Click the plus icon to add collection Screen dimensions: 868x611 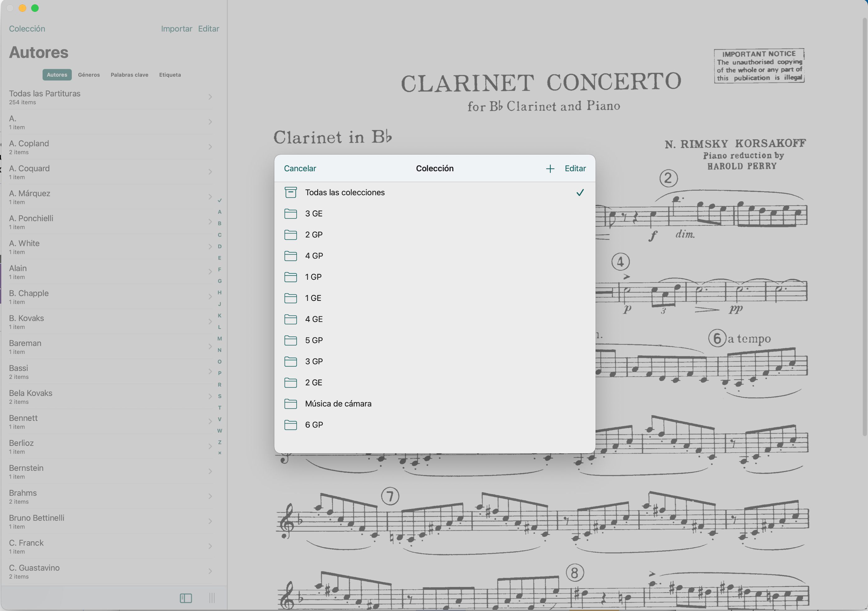pyautogui.click(x=550, y=169)
